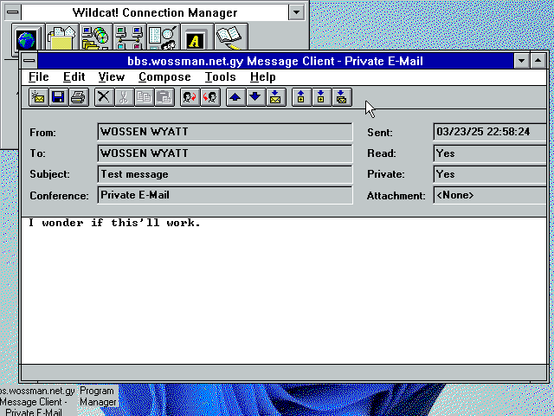Image resolution: width=554 pixels, height=416 pixels.
Task: Click the scissors cut icon
Action: click(x=124, y=97)
